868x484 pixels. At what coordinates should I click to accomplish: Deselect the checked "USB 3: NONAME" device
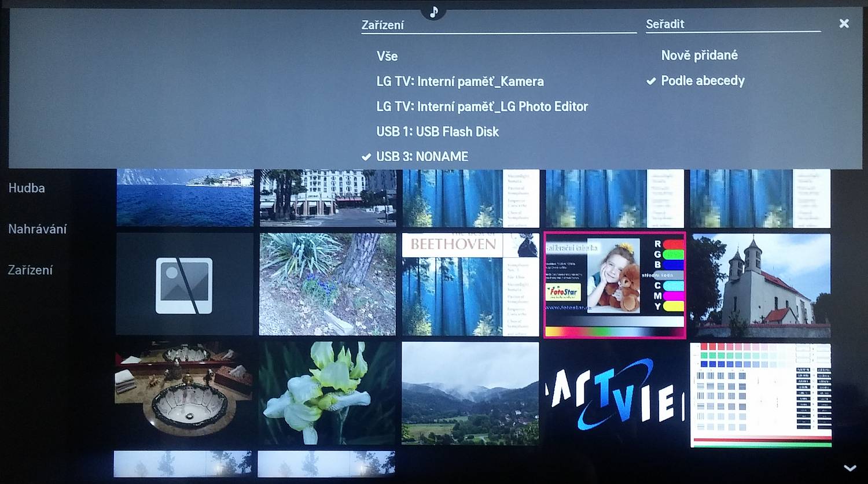pos(421,156)
